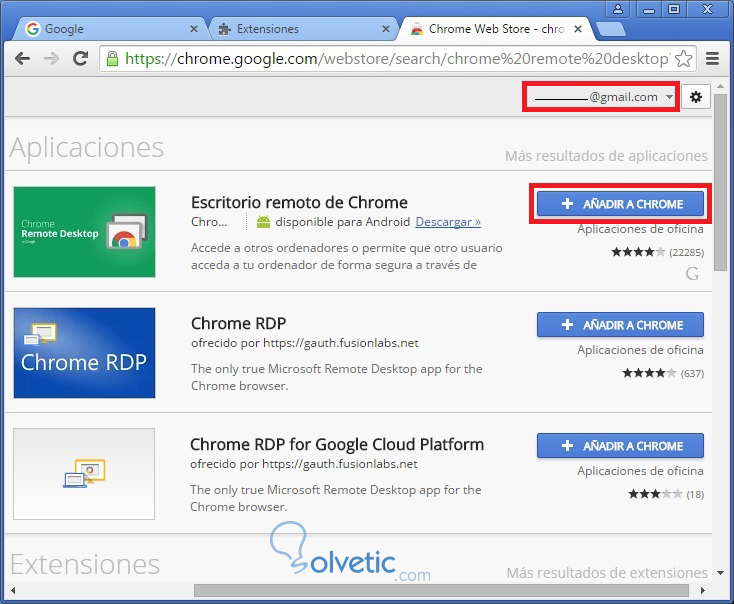This screenshot has width=734, height=604.
Task: Click the scroll left arrow
Action: coord(13,590)
